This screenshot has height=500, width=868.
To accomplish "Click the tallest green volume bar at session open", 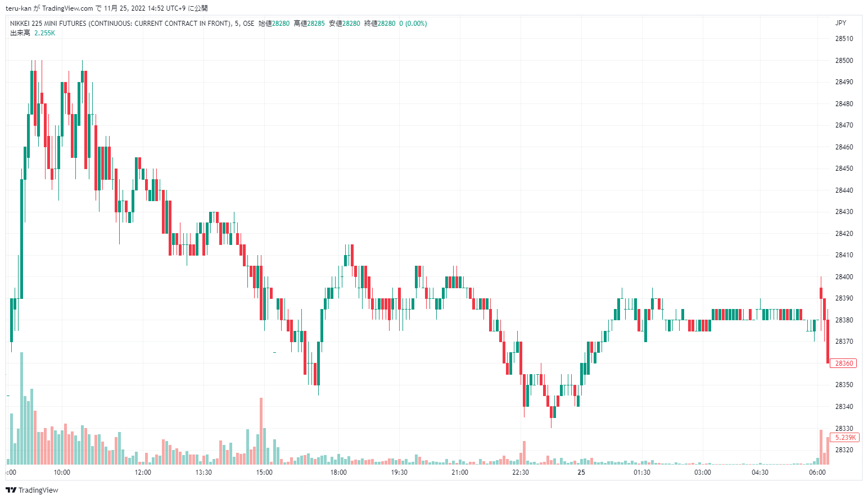I will pos(22,408).
